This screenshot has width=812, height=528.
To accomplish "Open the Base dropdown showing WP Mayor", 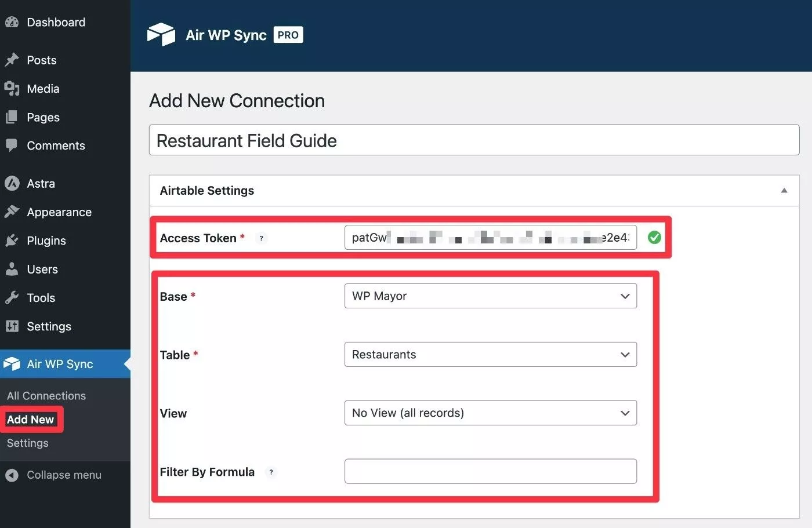I will click(491, 296).
